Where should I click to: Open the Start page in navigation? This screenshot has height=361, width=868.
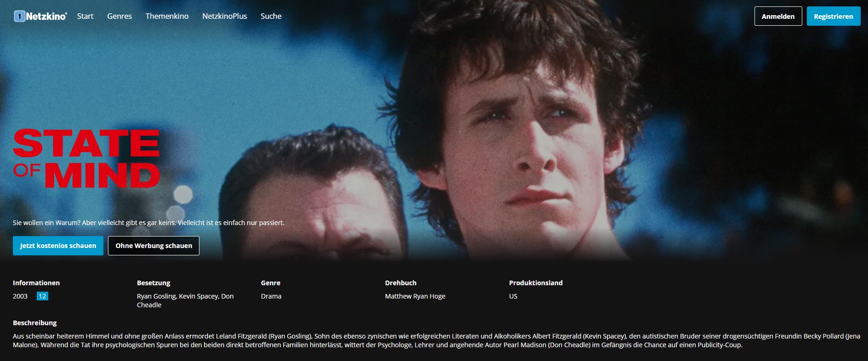pos(85,16)
